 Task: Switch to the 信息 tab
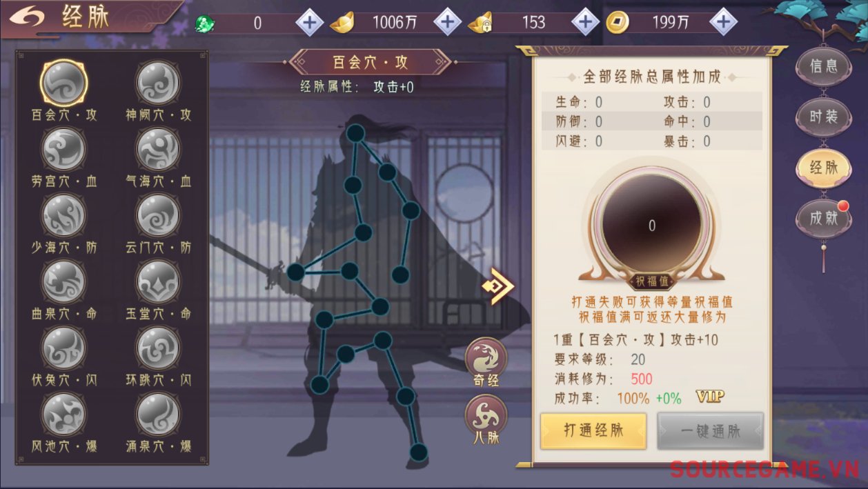[824, 66]
